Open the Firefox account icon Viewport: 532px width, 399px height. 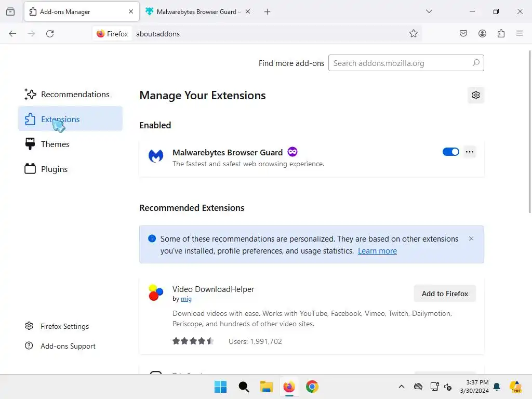click(x=482, y=33)
